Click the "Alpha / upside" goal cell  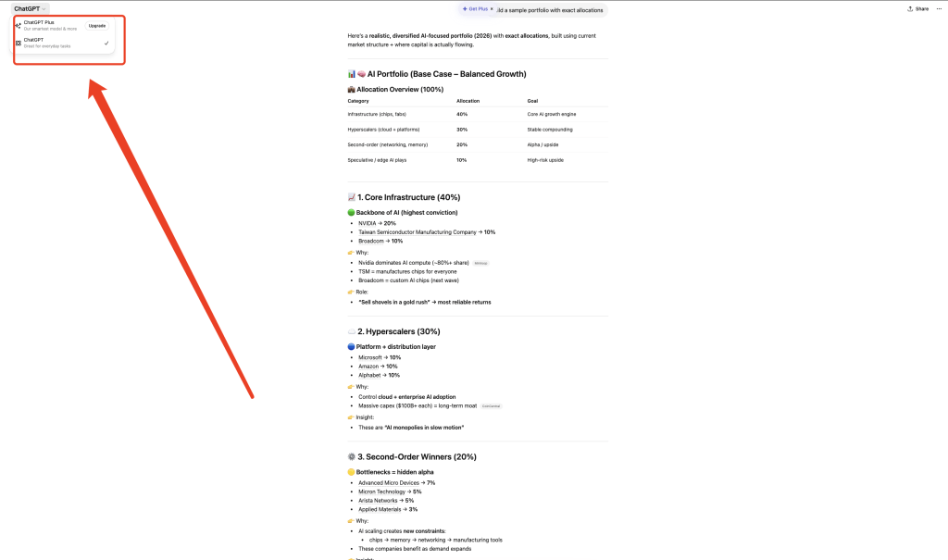pyautogui.click(x=543, y=145)
